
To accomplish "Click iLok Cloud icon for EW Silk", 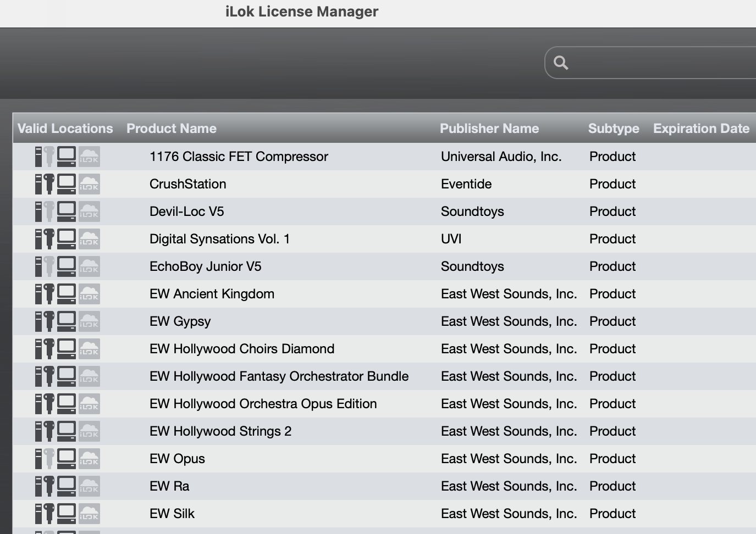I will [89, 514].
